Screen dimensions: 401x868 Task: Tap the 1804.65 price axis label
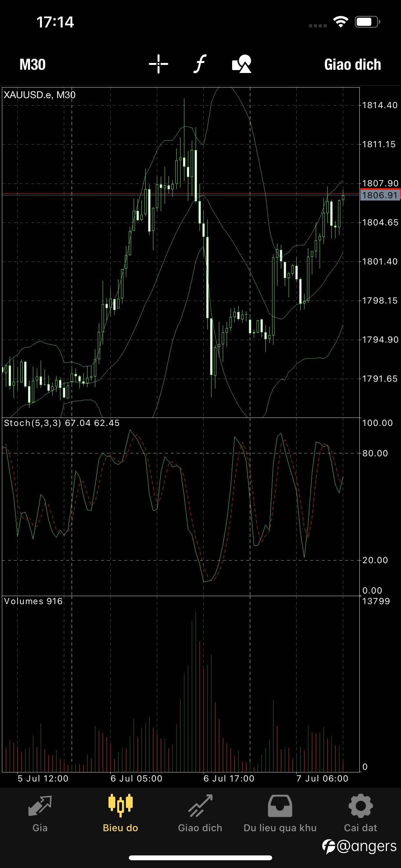(x=380, y=222)
